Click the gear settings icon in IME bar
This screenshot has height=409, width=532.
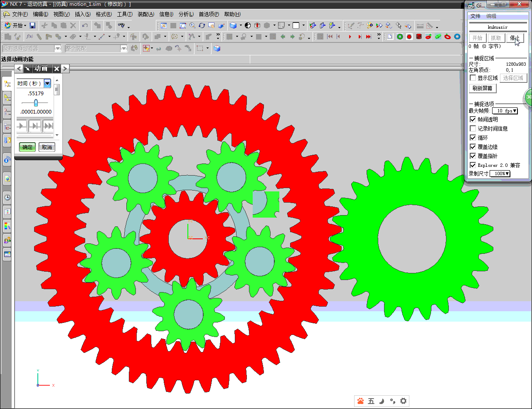(403, 401)
